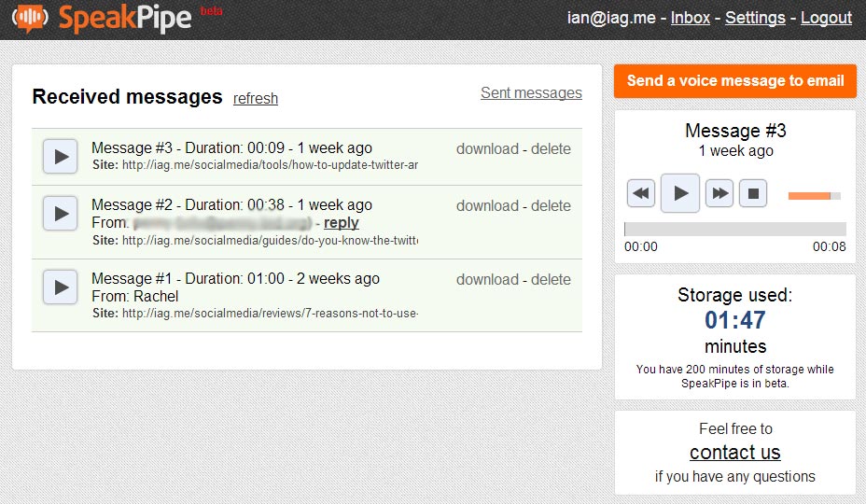This screenshot has width=866, height=504.
Task: Click the audio progress bar
Action: pyautogui.click(x=735, y=229)
